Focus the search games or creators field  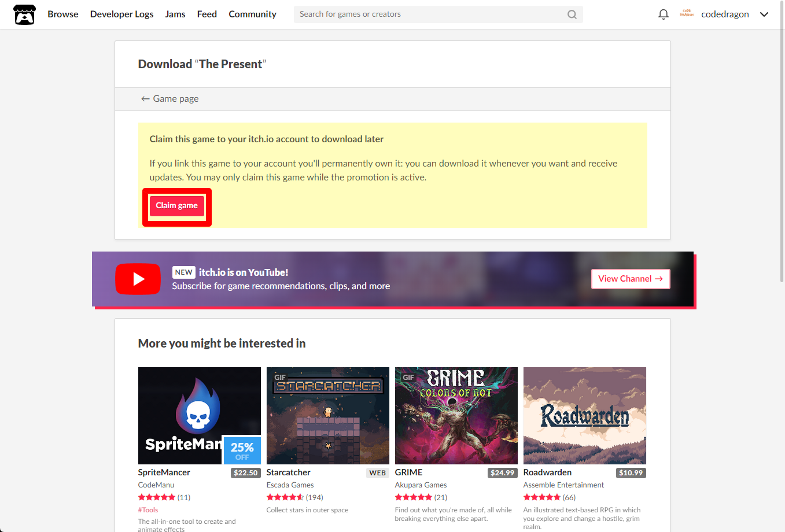pos(438,14)
